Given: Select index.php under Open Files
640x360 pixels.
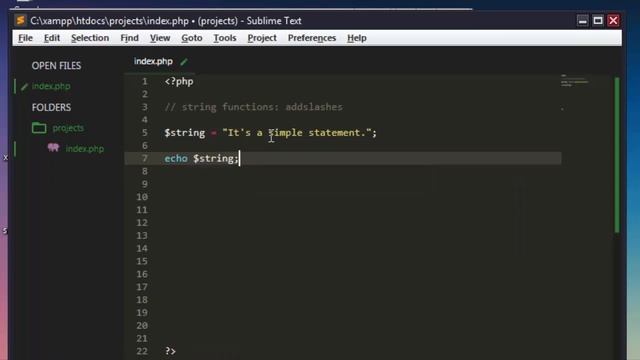Looking at the screenshot, I should click(51, 87).
